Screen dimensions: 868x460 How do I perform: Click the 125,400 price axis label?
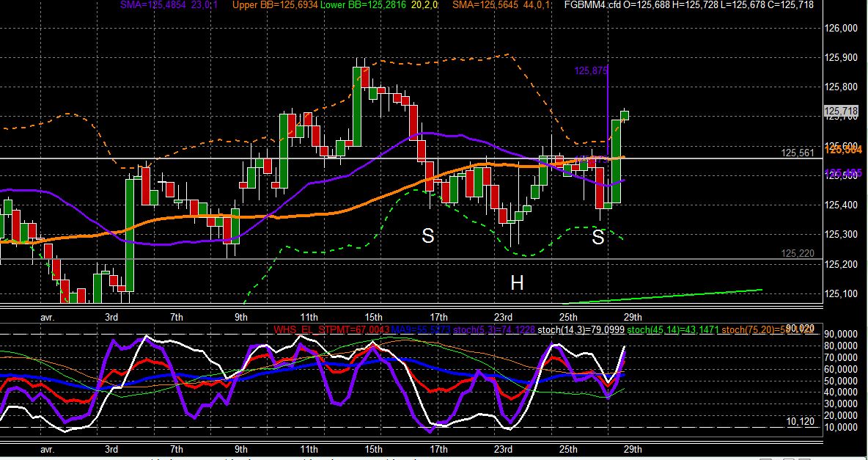pos(841,205)
